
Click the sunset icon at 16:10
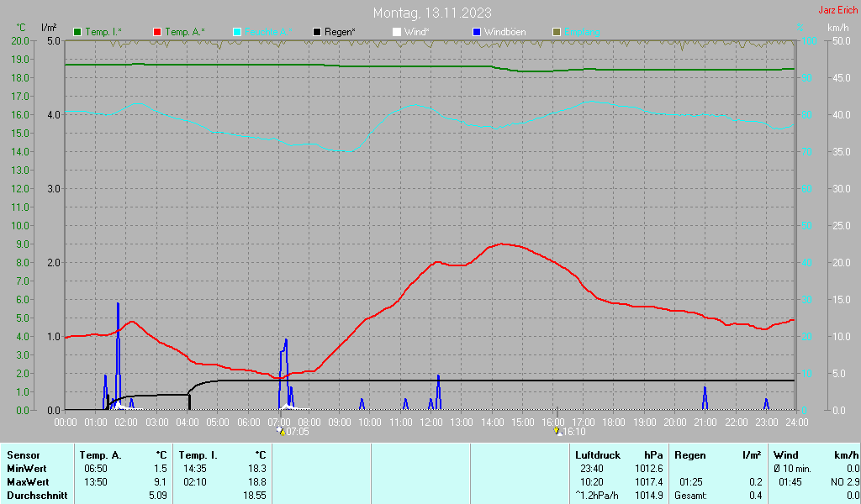point(558,431)
